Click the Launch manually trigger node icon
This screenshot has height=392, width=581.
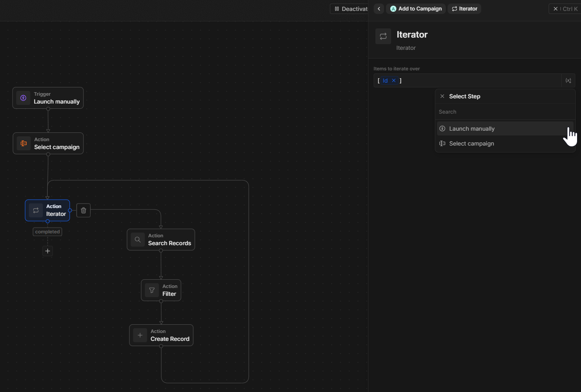point(24,98)
